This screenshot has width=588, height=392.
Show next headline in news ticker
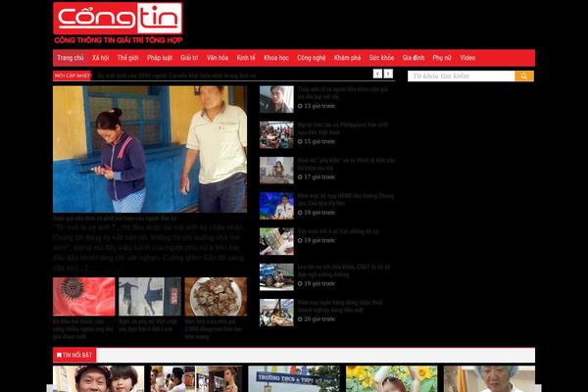pos(388,73)
